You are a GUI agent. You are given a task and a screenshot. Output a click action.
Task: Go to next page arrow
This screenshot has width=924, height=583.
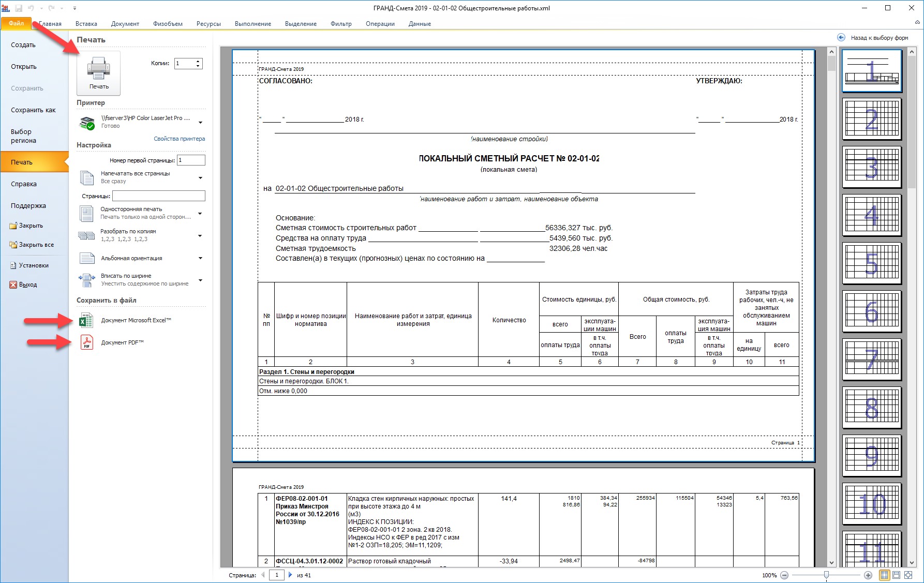coord(290,575)
